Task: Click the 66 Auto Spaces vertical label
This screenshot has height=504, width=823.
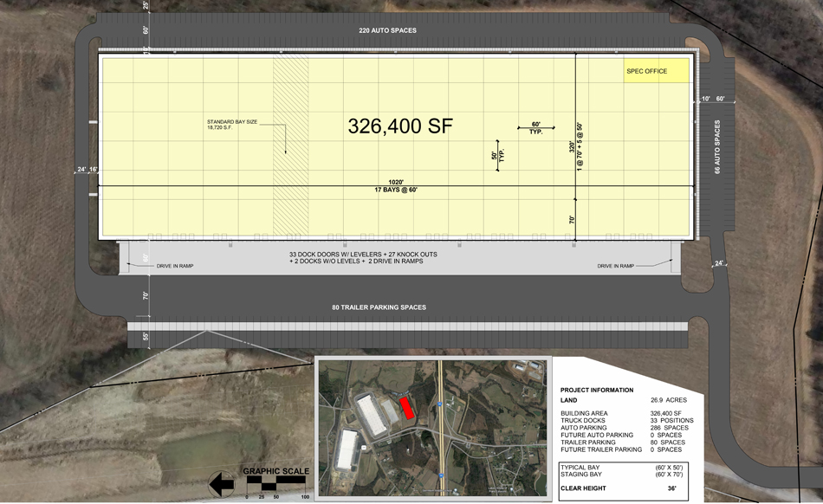Action: 717,147
